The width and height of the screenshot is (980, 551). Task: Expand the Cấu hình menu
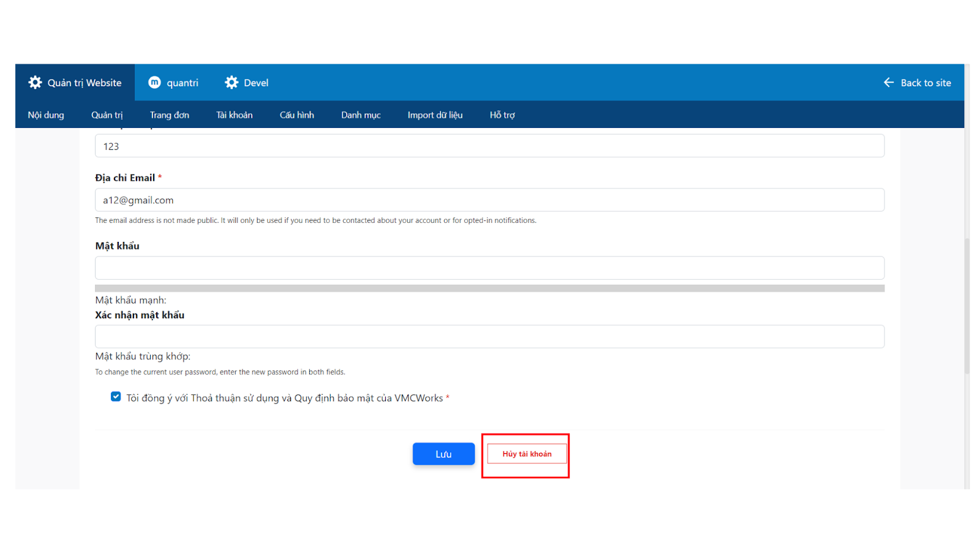coord(297,115)
